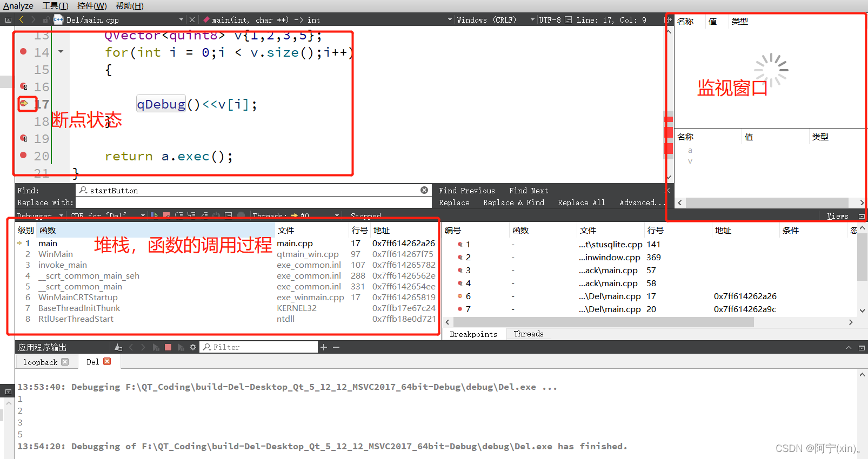Viewport: 868px width, 459px height.
Task: Toggle the breakpoint on line 14
Action: pos(23,52)
